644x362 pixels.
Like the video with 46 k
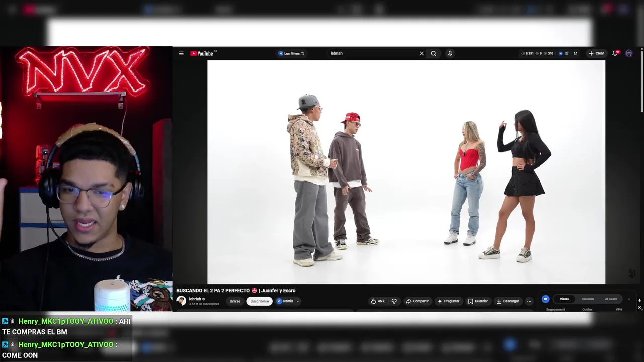pyautogui.click(x=377, y=301)
